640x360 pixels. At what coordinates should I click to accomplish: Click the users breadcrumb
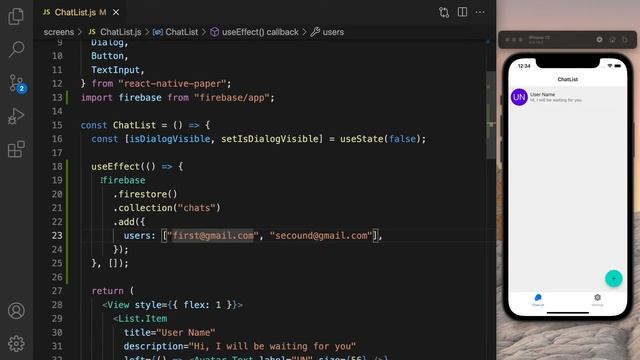(327, 32)
